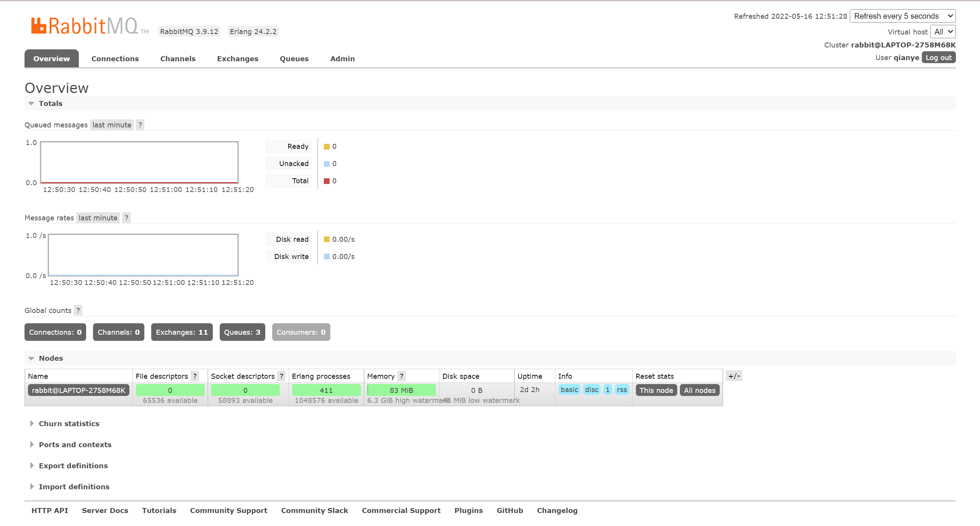Viewport: 980px width, 526px height.
Task: Open the Queued messages help question mark
Action: [140, 125]
